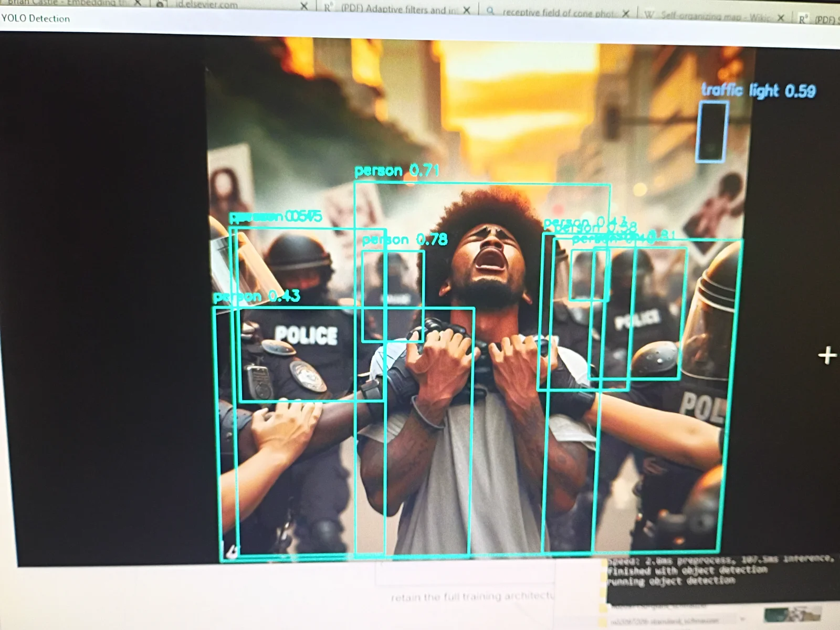Click ResearchGate icon on last PDF tab
Image resolution: width=840 pixels, height=630 pixels.
pos(803,19)
